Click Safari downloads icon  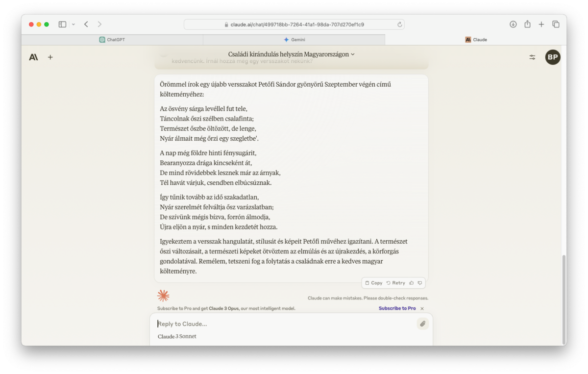click(x=513, y=24)
